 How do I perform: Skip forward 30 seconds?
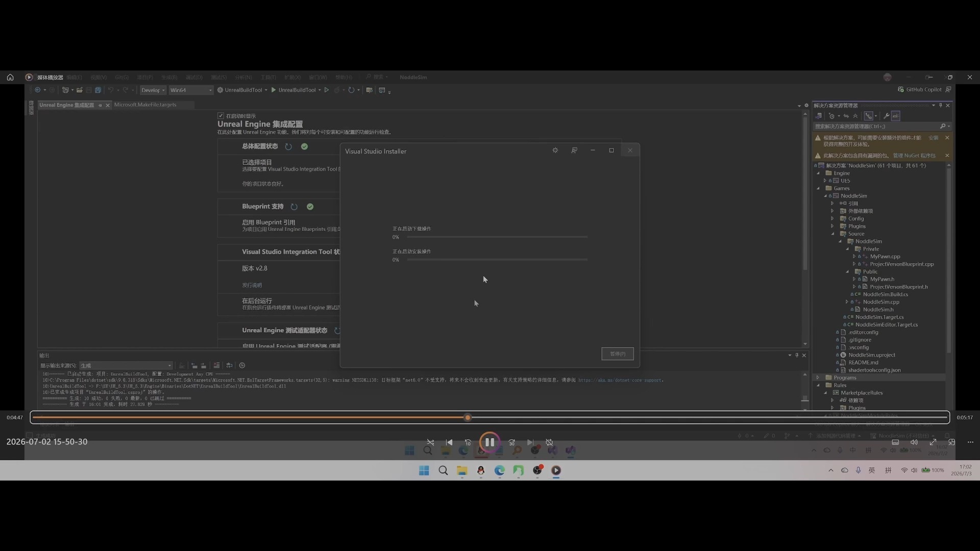coord(511,442)
